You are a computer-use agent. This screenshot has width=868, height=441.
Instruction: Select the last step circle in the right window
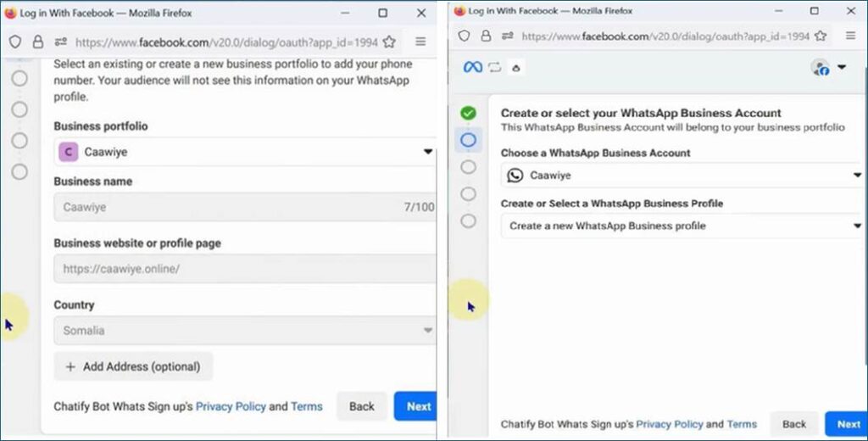[x=468, y=221]
